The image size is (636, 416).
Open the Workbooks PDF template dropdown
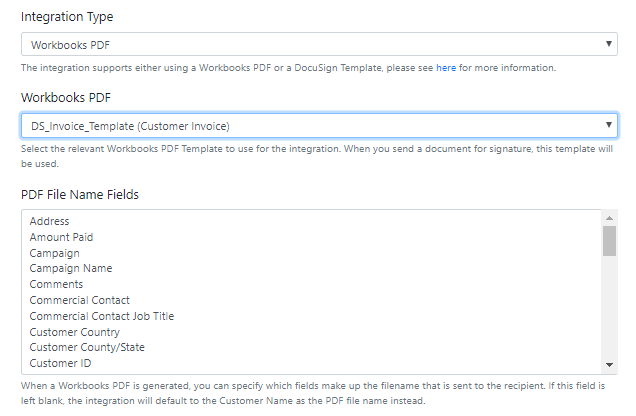(319, 125)
